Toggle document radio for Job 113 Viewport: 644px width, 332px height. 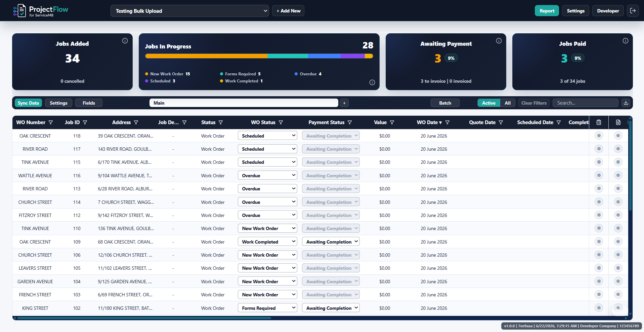[618, 188]
